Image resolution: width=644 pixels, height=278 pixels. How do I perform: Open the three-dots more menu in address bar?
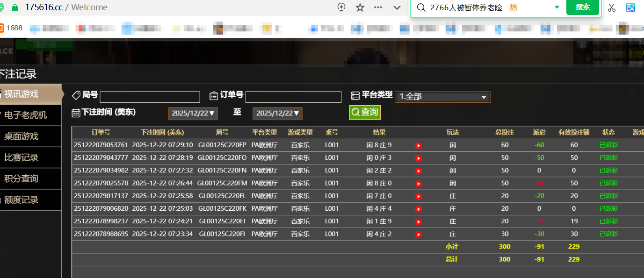(x=378, y=7)
